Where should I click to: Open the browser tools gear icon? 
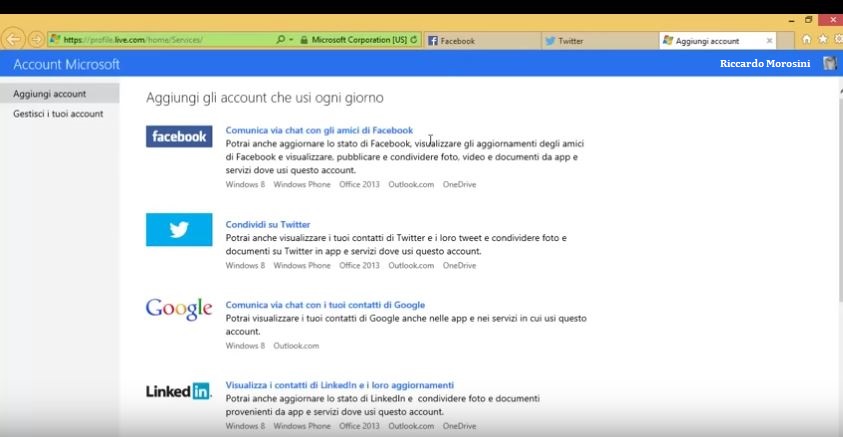click(x=839, y=39)
